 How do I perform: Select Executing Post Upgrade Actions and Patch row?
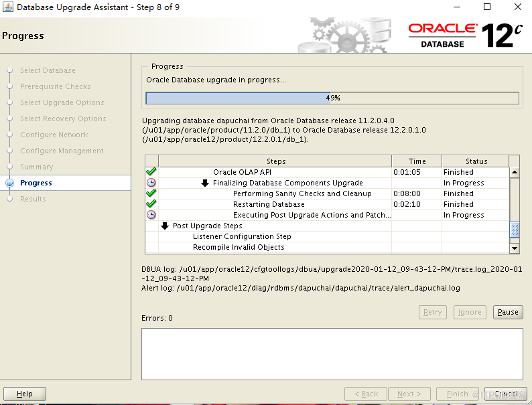[328, 215]
